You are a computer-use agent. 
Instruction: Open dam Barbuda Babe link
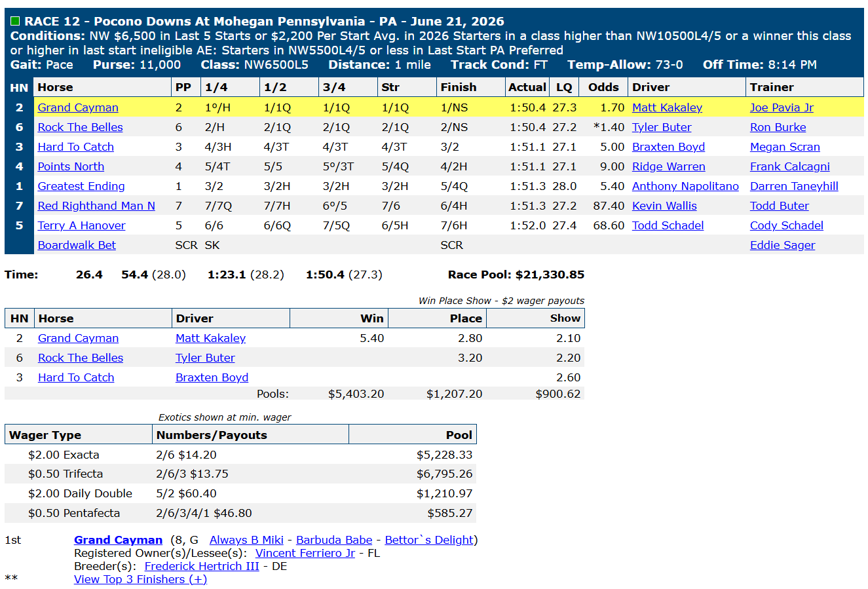334,540
